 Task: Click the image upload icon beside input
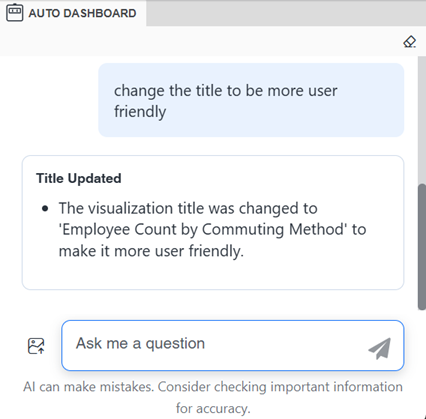[36, 346]
